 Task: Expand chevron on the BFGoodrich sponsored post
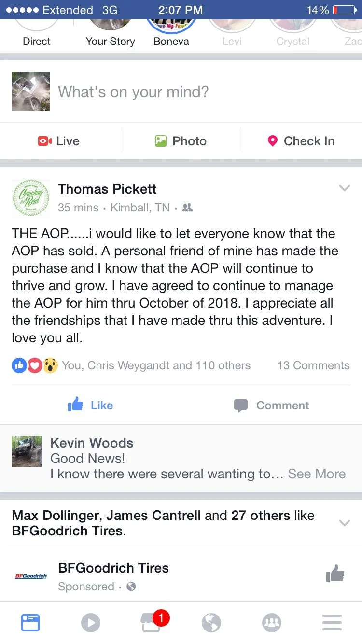[344, 523]
